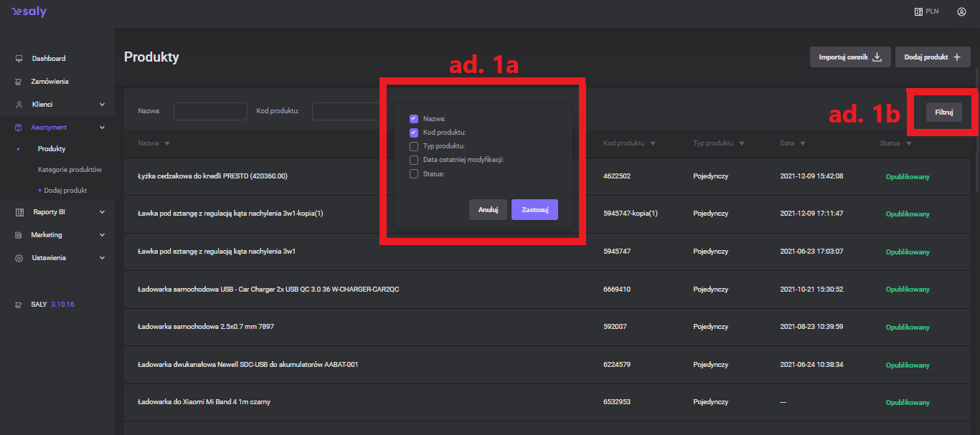Viewport: 980px width, 435px height.
Task: Open Kategorie produktów submenu item
Action: (x=70, y=170)
